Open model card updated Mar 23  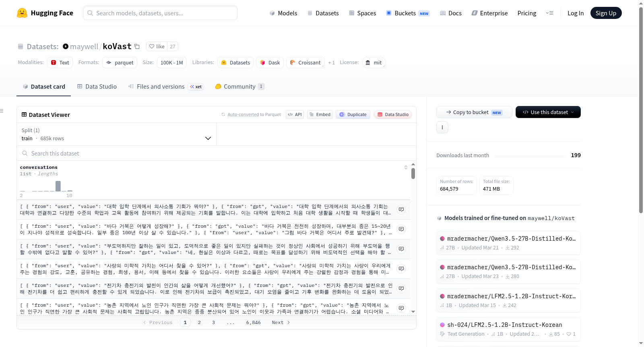point(508,272)
